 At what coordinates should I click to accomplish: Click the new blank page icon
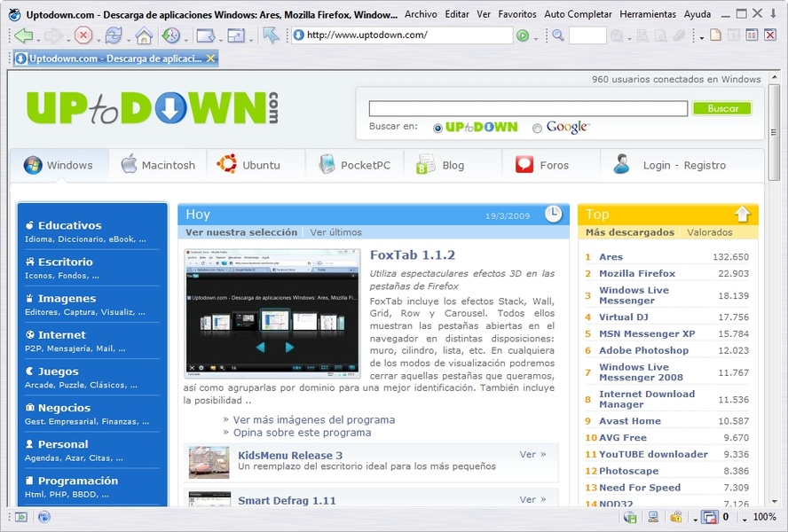(x=715, y=35)
